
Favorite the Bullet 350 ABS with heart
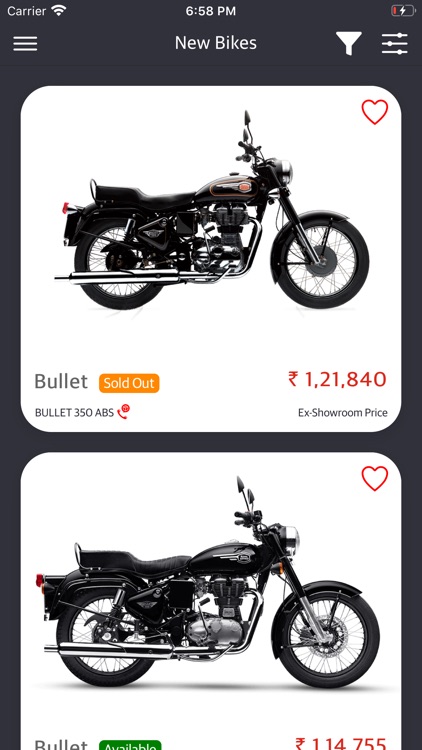pyautogui.click(x=375, y=112)
